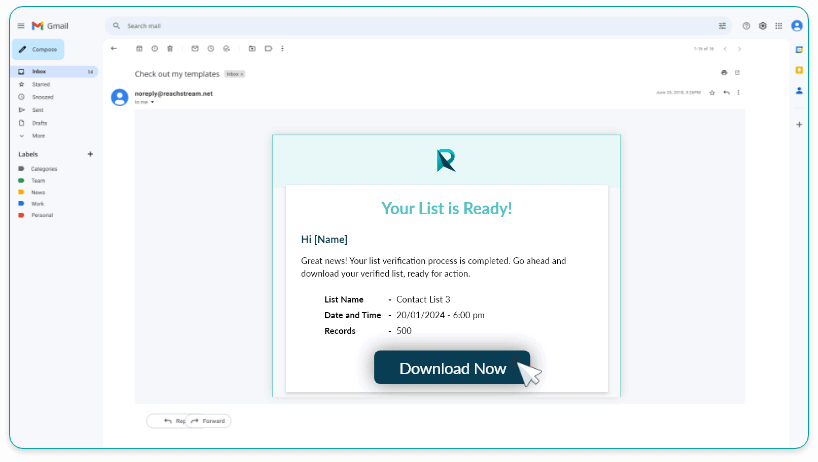Open the Google apps grid
Viewport: 818px width, 462px height.
(778, 26)
